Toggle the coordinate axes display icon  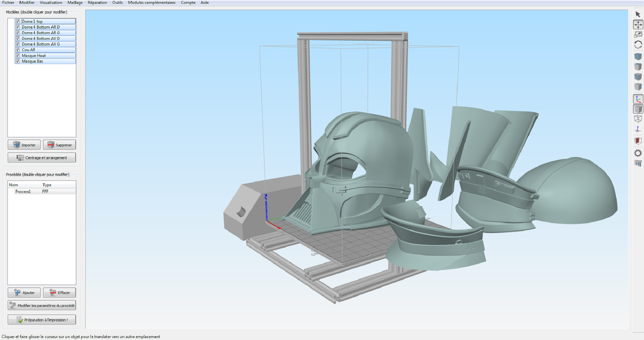(x=638, y=99)
